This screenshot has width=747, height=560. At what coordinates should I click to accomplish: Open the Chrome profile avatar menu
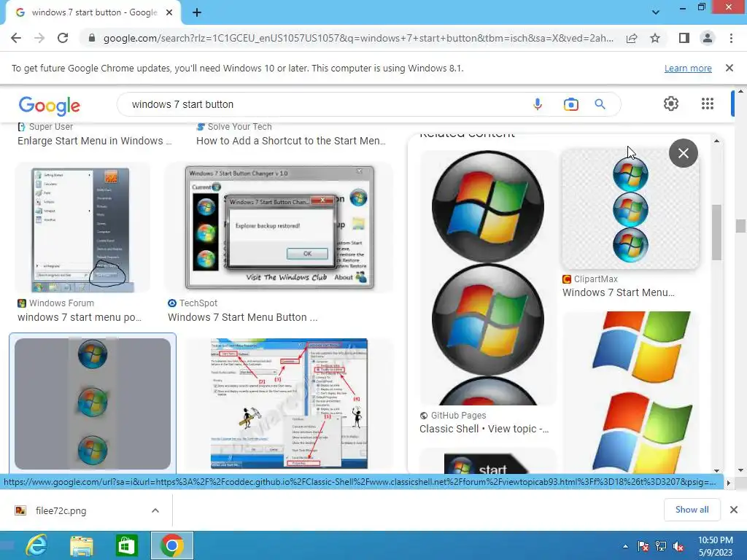708,38
